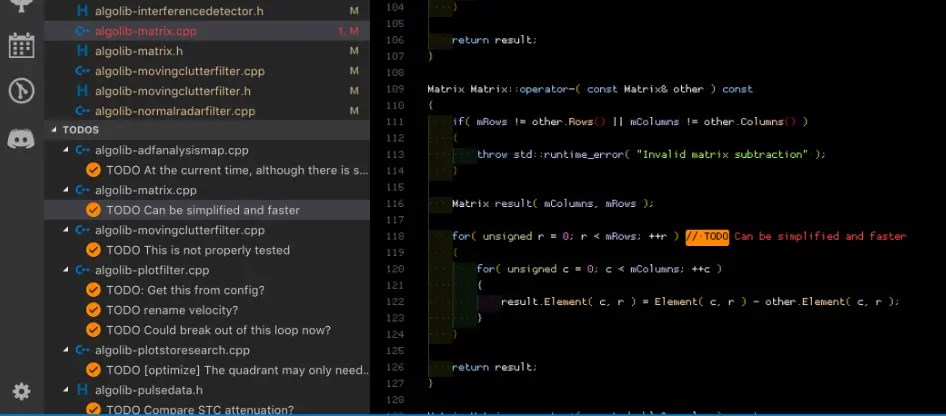This screenshot has width=946, height=416.
Task: Click 'Matrix result( mColumns, mRows )' line
Action: pos(553,204)
